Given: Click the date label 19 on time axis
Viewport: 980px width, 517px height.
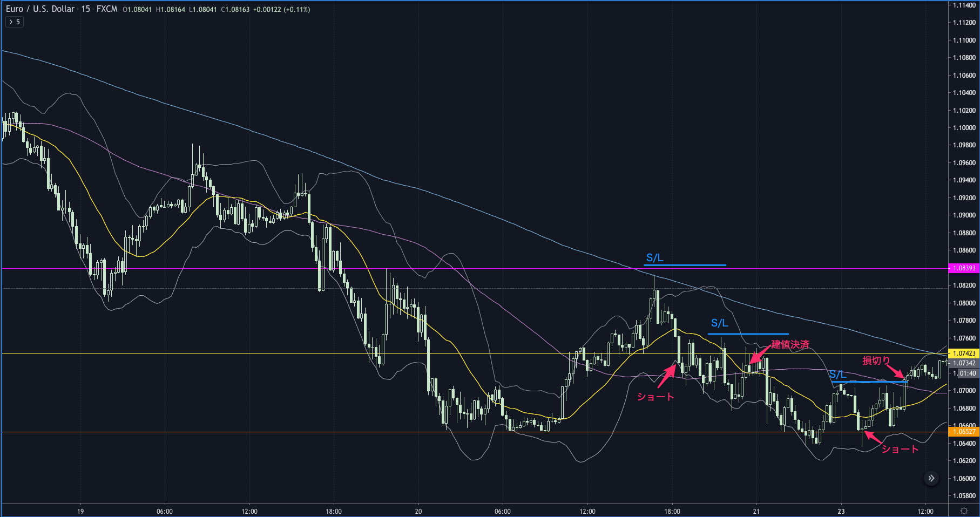Looking at the screenshot, I should (80, 511).
